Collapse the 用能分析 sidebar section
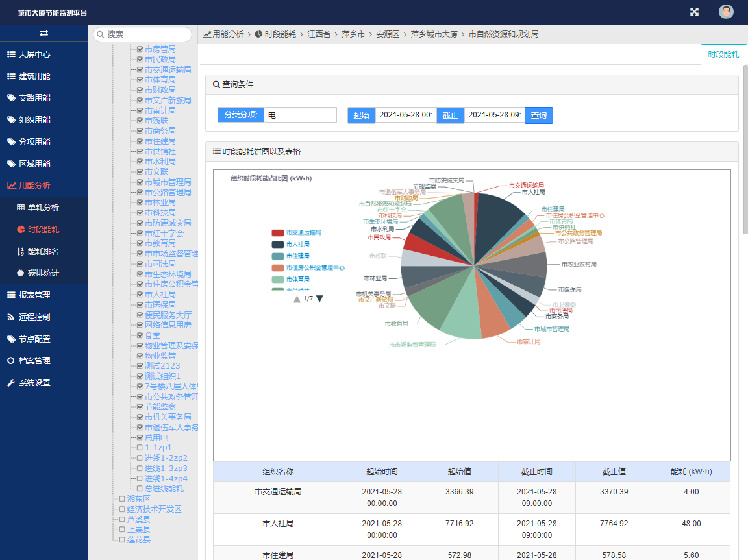748x560 pixels. (44, 186)
